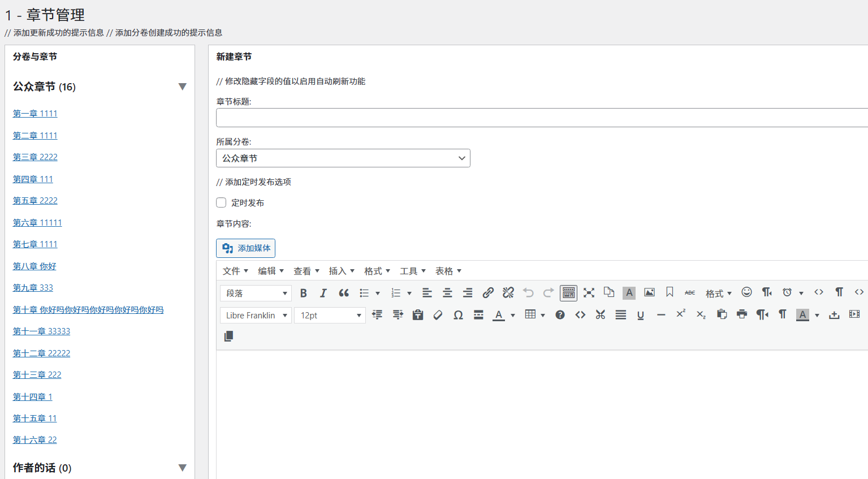Enable the 定时发布 checkbox
This screenshot has width=868, height=479.
(221, 202)
